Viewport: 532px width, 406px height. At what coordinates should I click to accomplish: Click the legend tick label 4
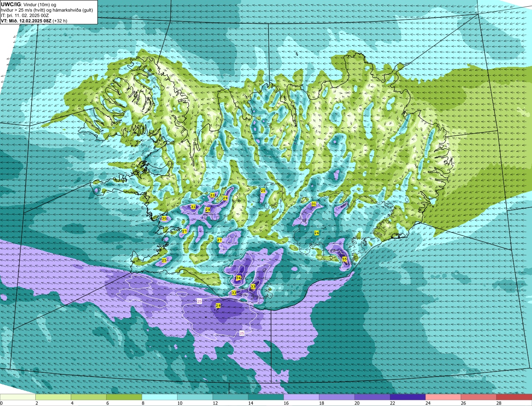coord(72,403)
